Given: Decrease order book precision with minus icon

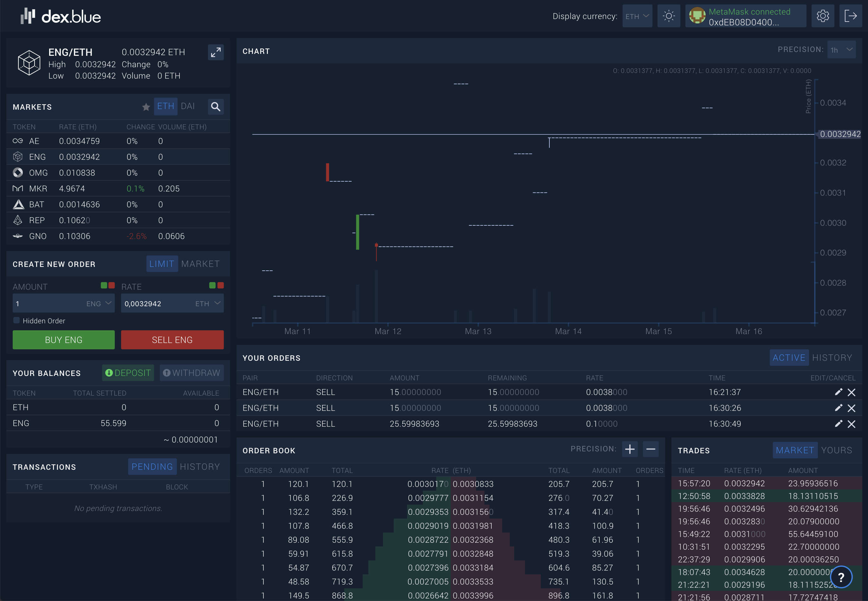Looking at the screenshot, I should (651, 449).
